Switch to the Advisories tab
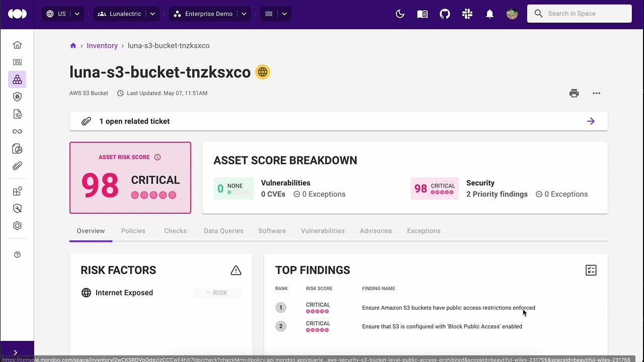The width and height of the screenshot is (644, 362). 376,231
